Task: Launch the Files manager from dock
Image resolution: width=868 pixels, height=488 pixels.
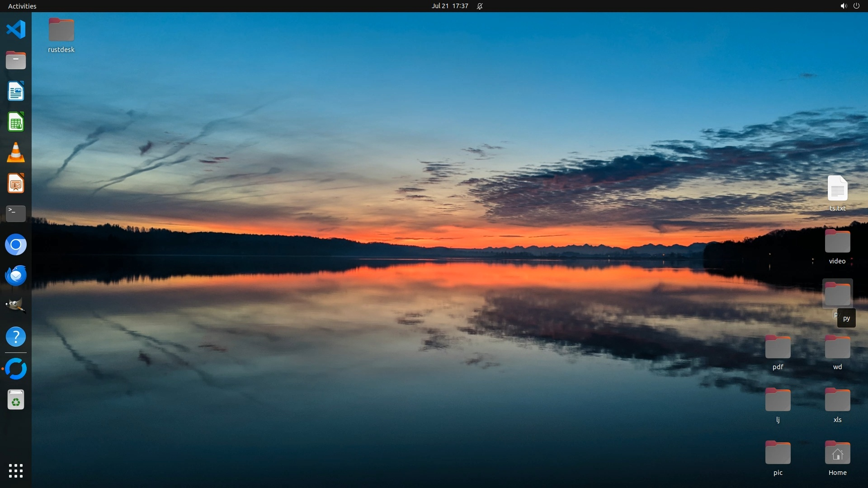Action: pyautogui.click(x=16, y=61)
